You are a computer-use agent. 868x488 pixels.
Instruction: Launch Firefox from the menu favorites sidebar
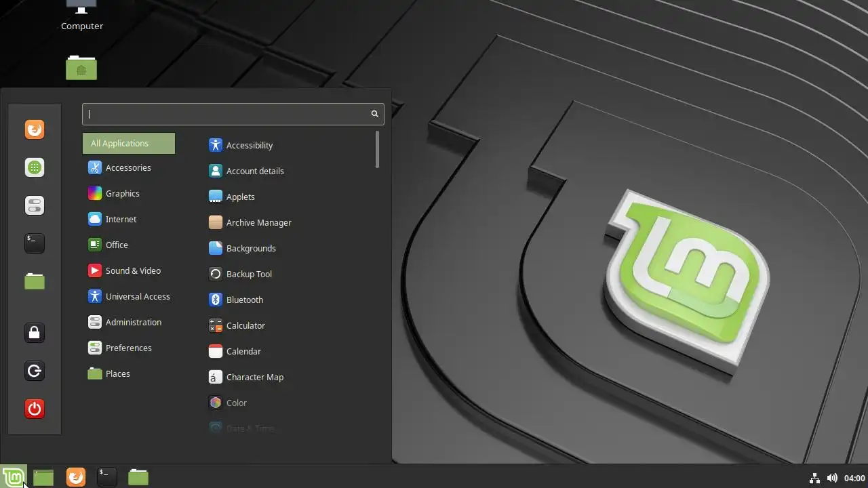click(35, 129)
